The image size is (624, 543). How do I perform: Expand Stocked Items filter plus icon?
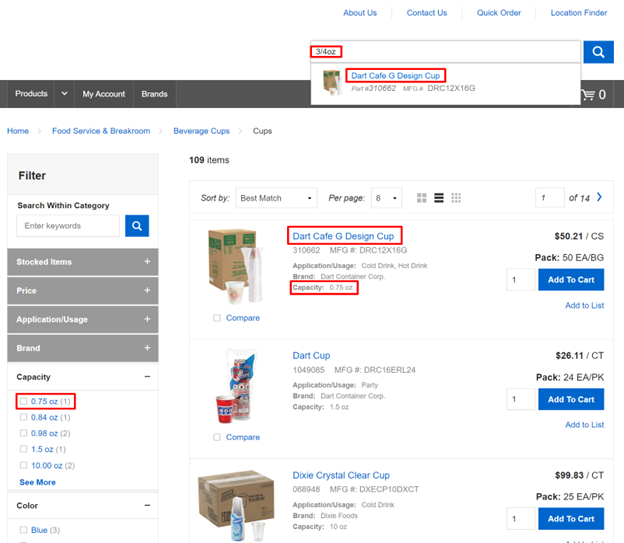pos(147,262)
